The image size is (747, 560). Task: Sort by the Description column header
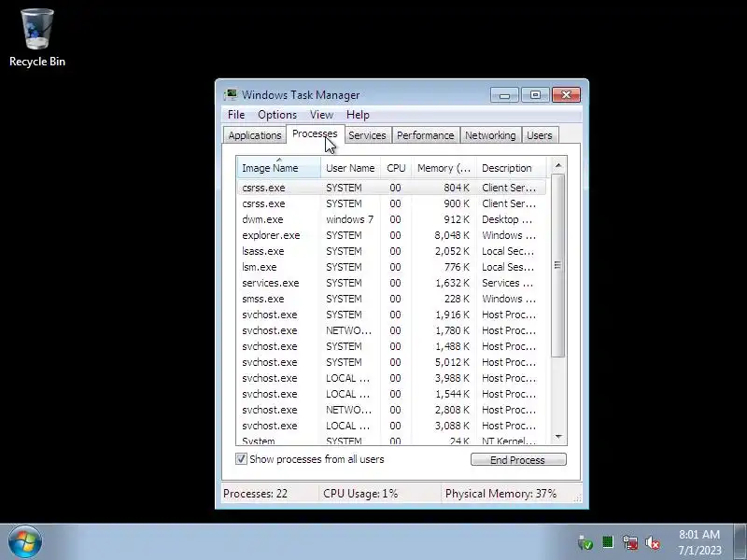point(511,168)
